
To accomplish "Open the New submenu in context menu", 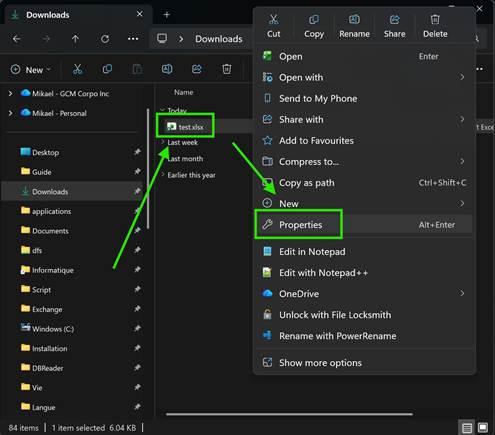I will (365, 203).
